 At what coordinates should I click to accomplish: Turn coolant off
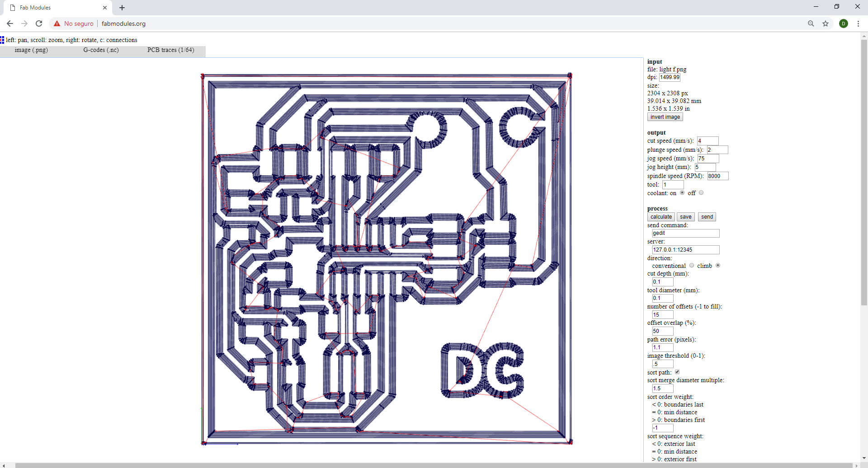[701, 193]
